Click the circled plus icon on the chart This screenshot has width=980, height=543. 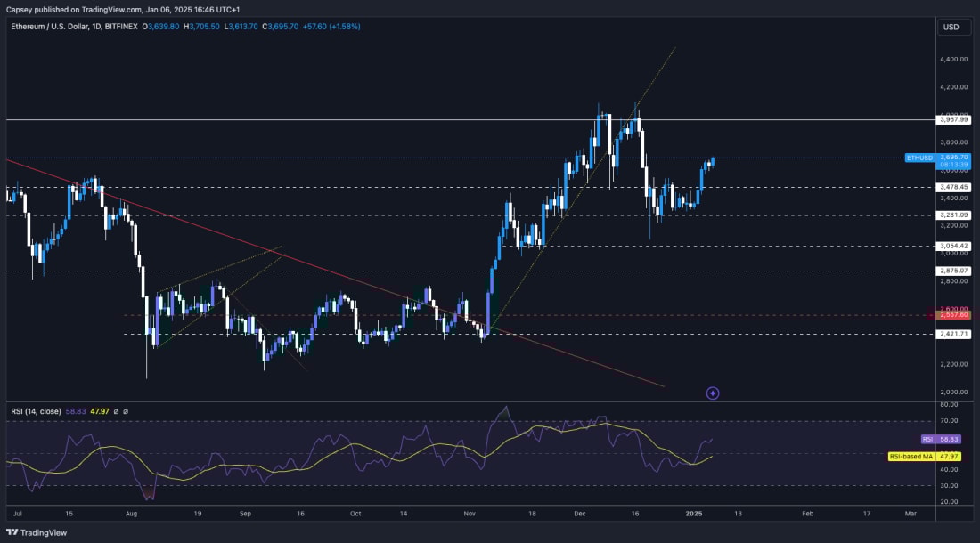[712, 393]
